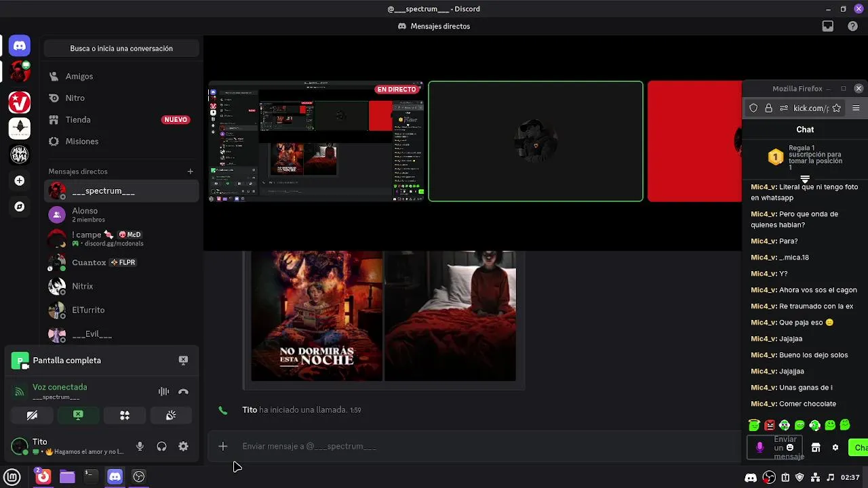Stop streaming Pantalla completa icon
Viewport: 868px width, 488px height.
point(183,361)
